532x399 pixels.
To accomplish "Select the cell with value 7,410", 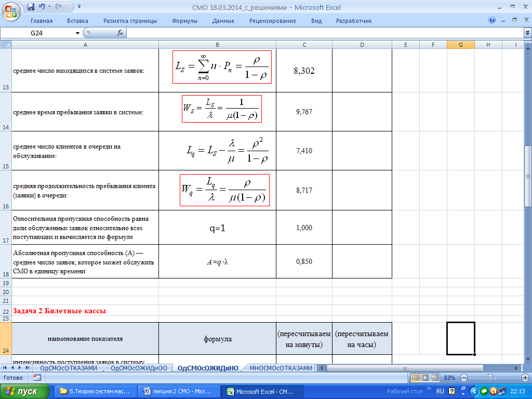I will (x=304, y=151).
